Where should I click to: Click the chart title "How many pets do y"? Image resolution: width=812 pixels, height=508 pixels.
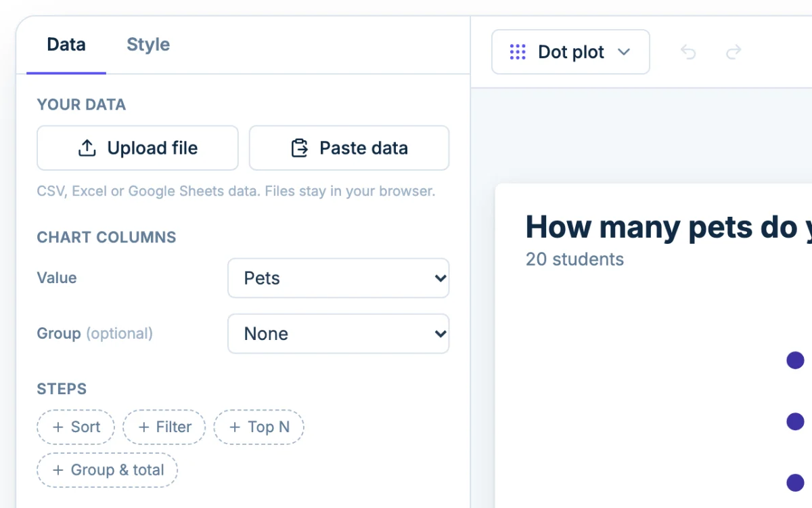pos(669,227)
